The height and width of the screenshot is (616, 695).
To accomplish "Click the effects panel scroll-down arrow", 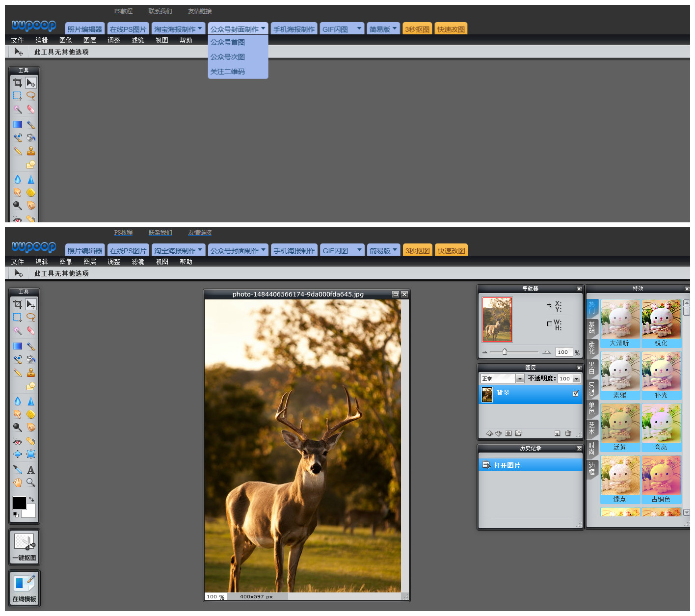I will coord(687,512).
